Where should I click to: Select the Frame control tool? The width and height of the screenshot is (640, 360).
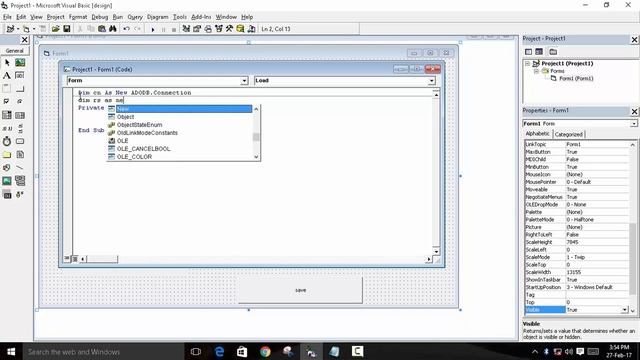[7, 89]
